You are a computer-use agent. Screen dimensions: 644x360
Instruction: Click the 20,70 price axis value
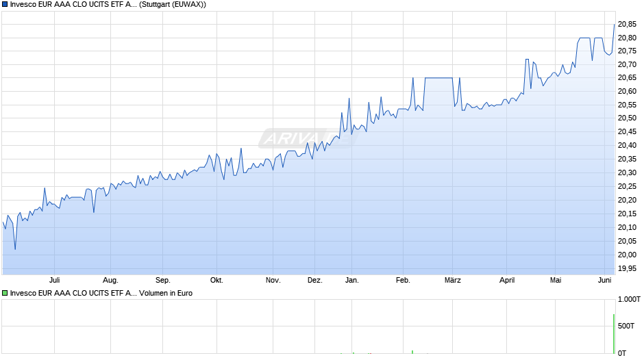click(x=627, y=65)
